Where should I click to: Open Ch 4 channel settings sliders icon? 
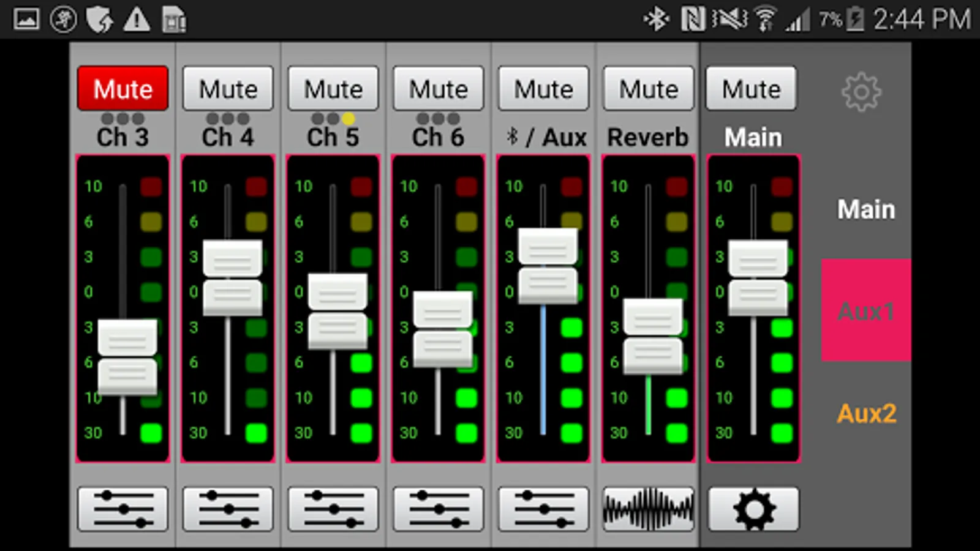click(x=228, y=509)
